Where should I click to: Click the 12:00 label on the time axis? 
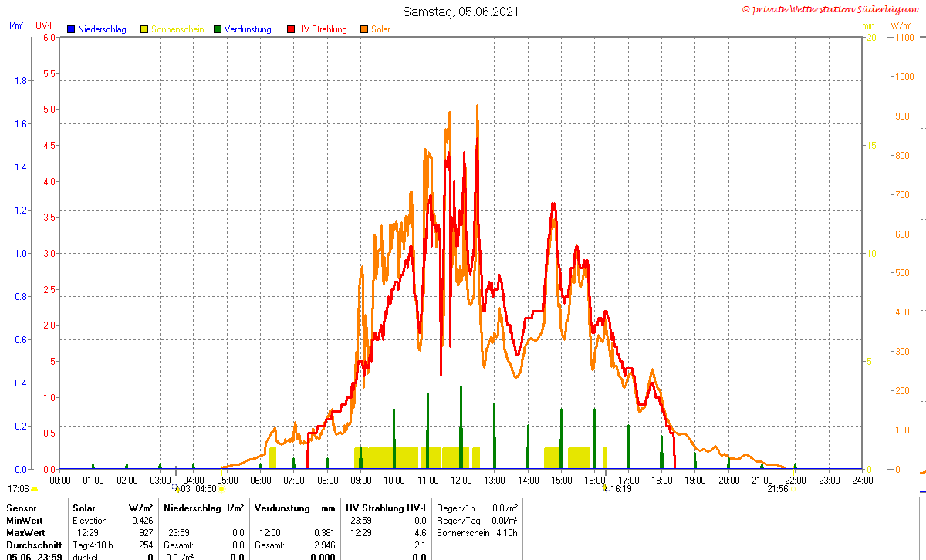tap(461, 480)
